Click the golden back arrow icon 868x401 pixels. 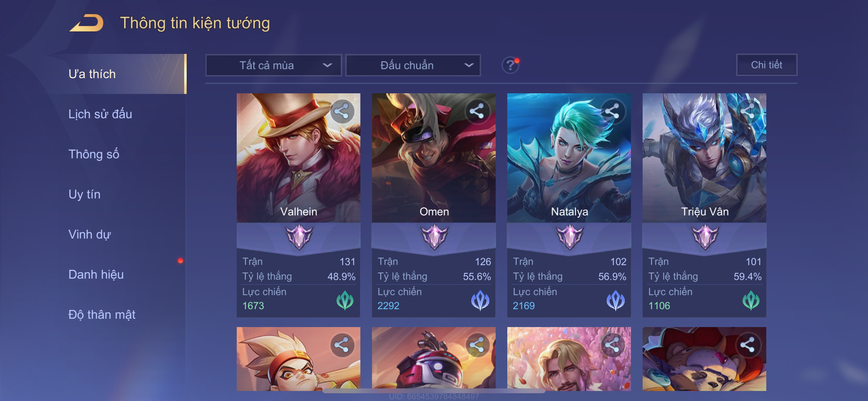(87, 23)
